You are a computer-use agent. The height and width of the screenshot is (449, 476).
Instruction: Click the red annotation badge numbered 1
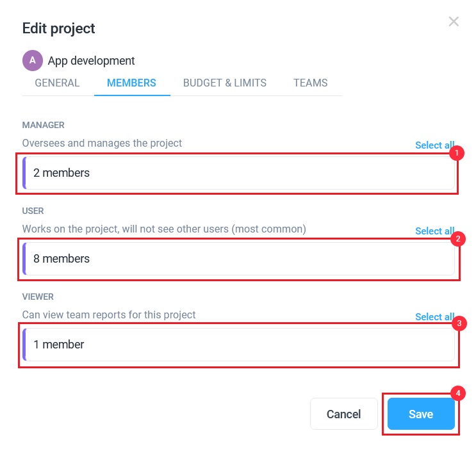pyautogui.click(x=457, y=153)
